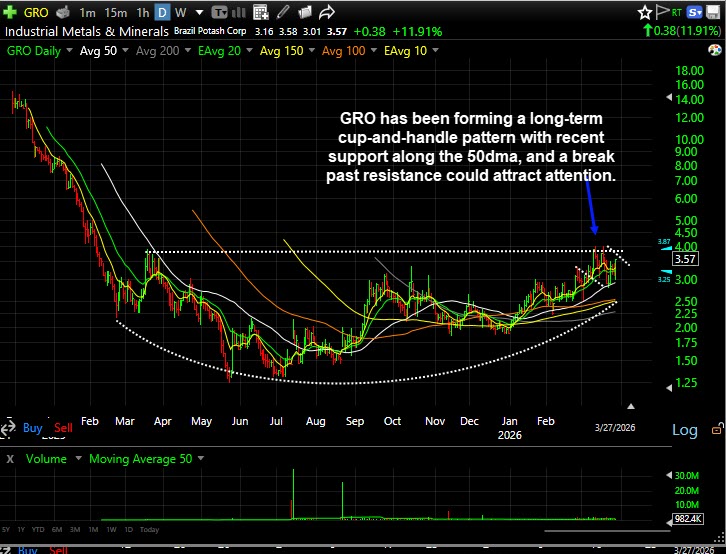
Task: Open the notes folder icon
Action: [x=305, y=12]
